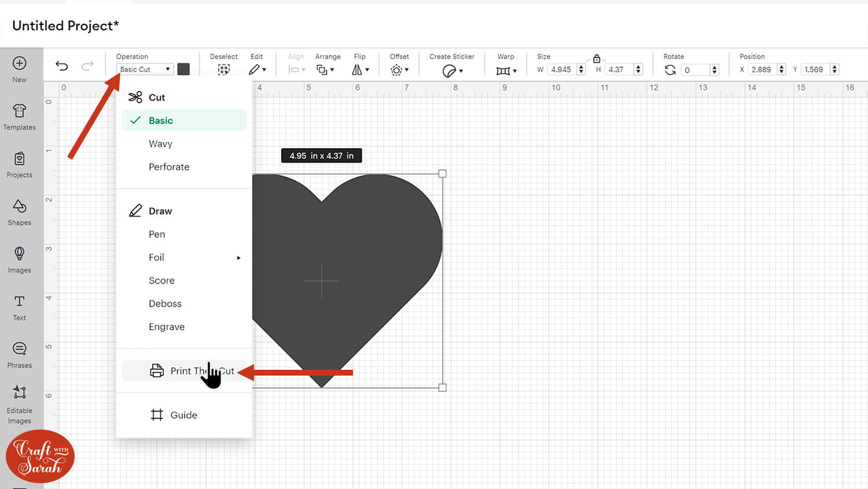The width and height of the screenshot is (868, 489).
Task: Click the Create Sticker button
Action: tap(452, 71)
